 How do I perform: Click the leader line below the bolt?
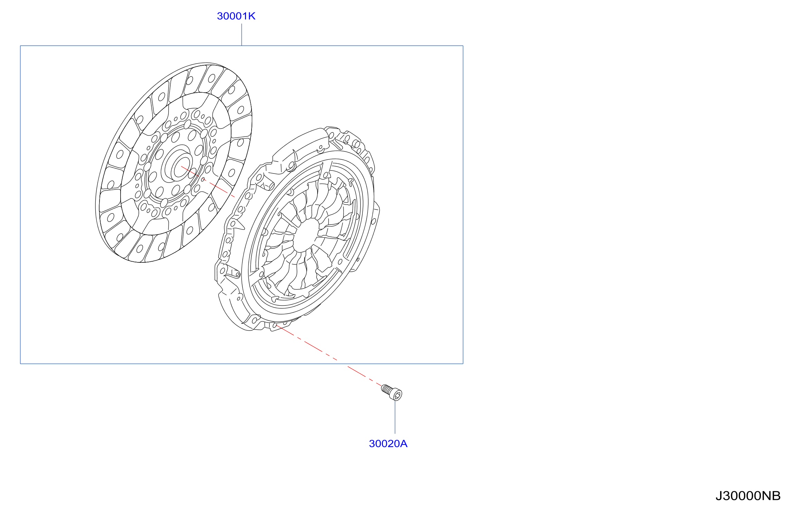click(395, 418)
